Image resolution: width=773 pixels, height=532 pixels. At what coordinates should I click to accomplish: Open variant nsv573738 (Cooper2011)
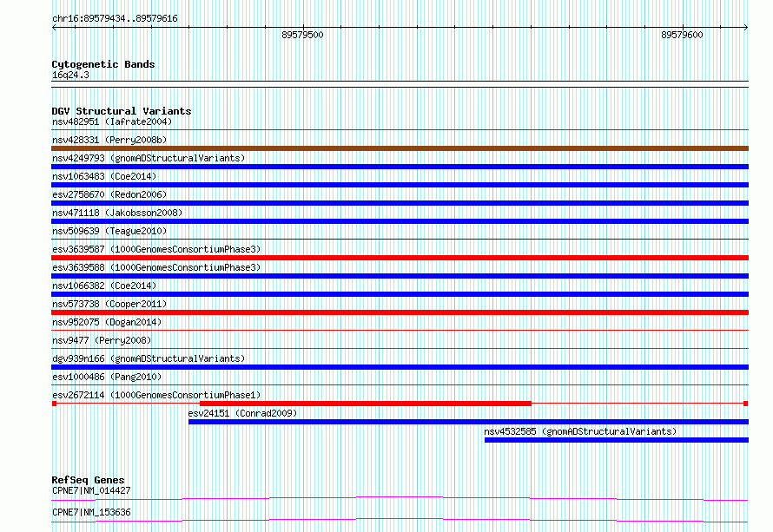point(109,304)
